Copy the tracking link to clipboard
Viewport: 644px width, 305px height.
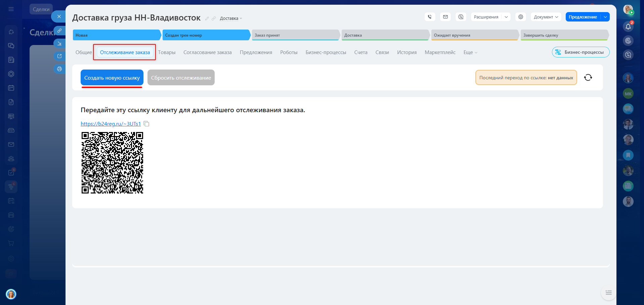coord(146,124)
